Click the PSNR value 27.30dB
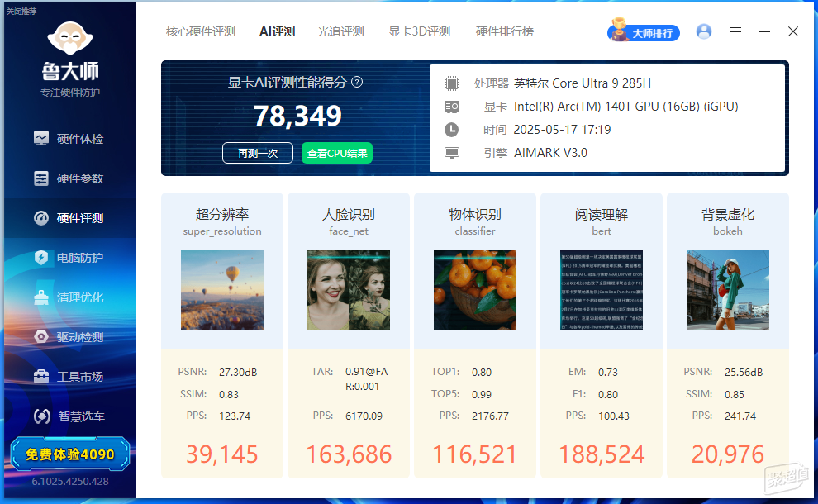Image resolution: width=818 pixels, height=504 pixels. [238, 373]
